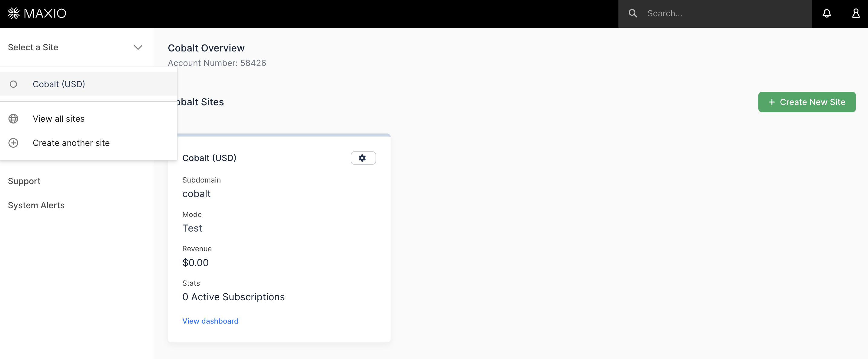
Task: Open the notifications bell
Action: [x=827, y=14]
